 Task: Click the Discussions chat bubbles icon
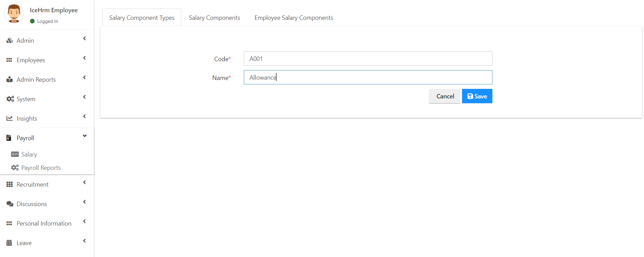(x=10, y=204)
